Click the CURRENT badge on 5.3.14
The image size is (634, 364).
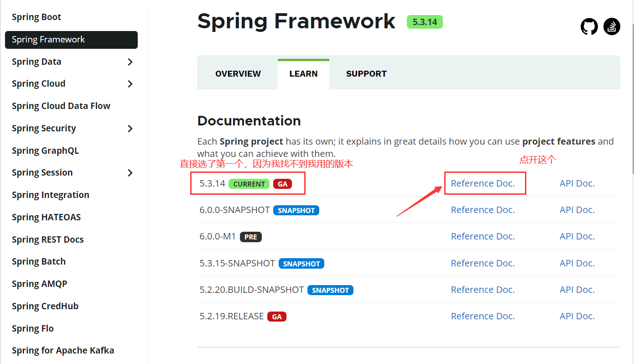[249, 184]
